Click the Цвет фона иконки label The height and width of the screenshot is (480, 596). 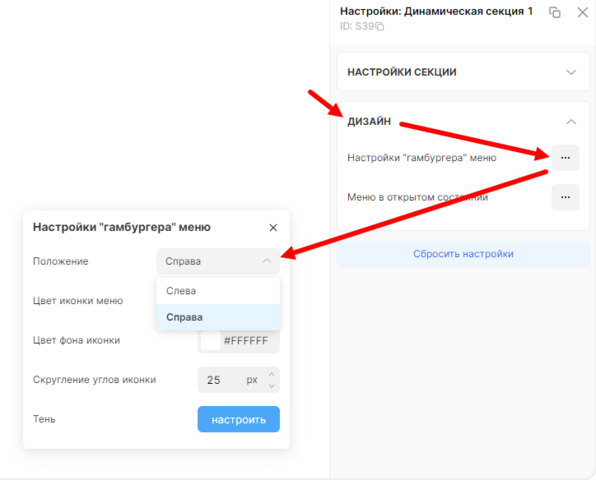(76, 340)
